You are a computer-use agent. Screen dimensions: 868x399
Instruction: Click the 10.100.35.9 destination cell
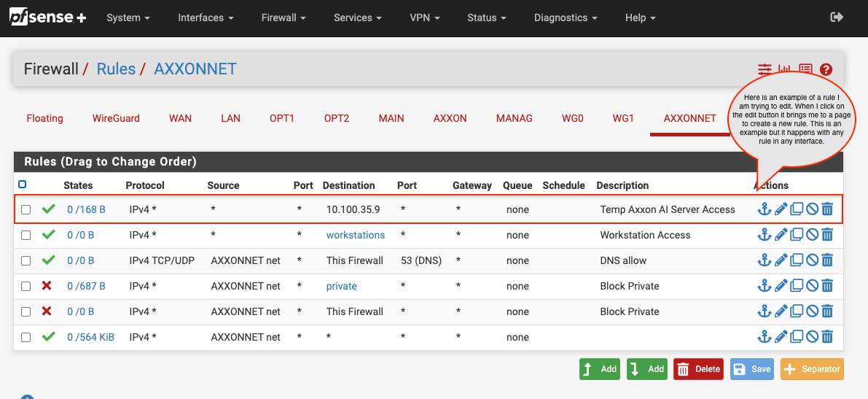click(353, 209)
